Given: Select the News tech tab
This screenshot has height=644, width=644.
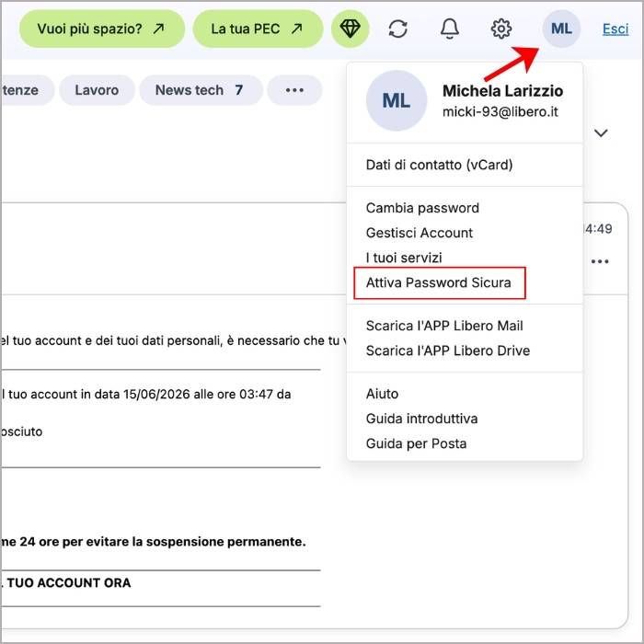Looking at the screenshot, I should [201, 90].
